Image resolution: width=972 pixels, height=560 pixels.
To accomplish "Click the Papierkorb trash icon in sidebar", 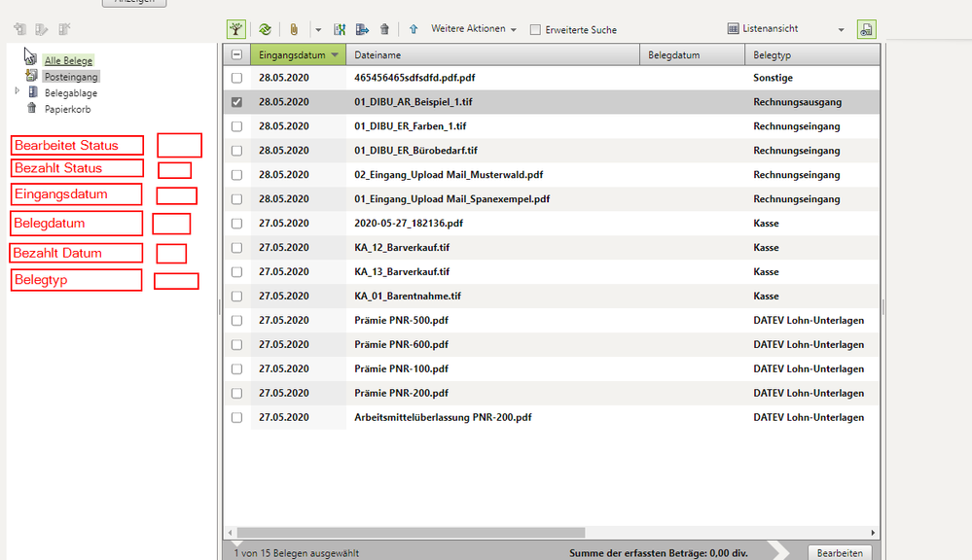I will pos(32,109).
